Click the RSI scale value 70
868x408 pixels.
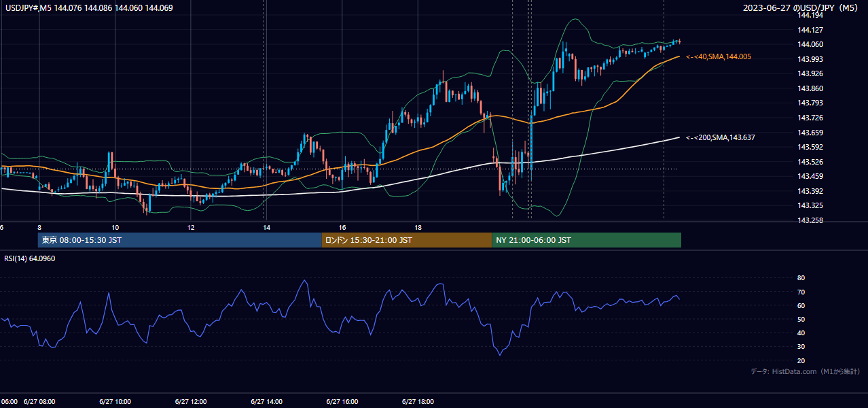[x=801, y=292]
